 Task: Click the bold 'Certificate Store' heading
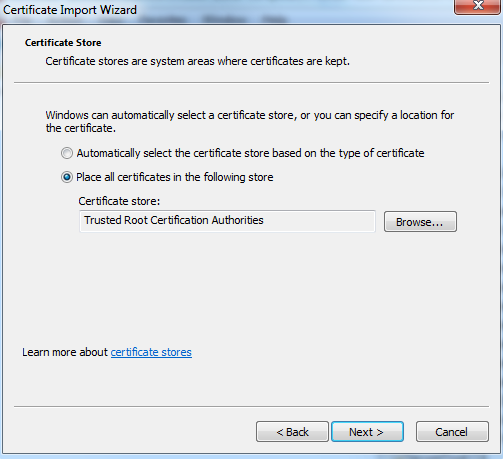coord(63,43)
